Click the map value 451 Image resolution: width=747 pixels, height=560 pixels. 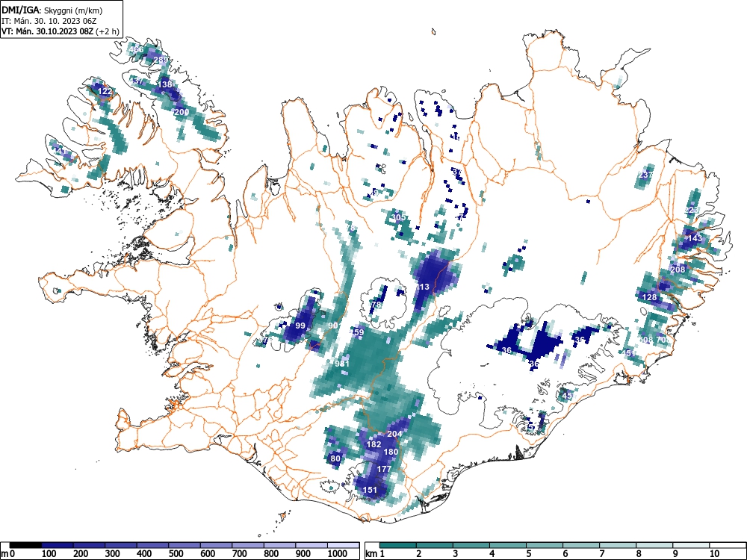(629, 353)
